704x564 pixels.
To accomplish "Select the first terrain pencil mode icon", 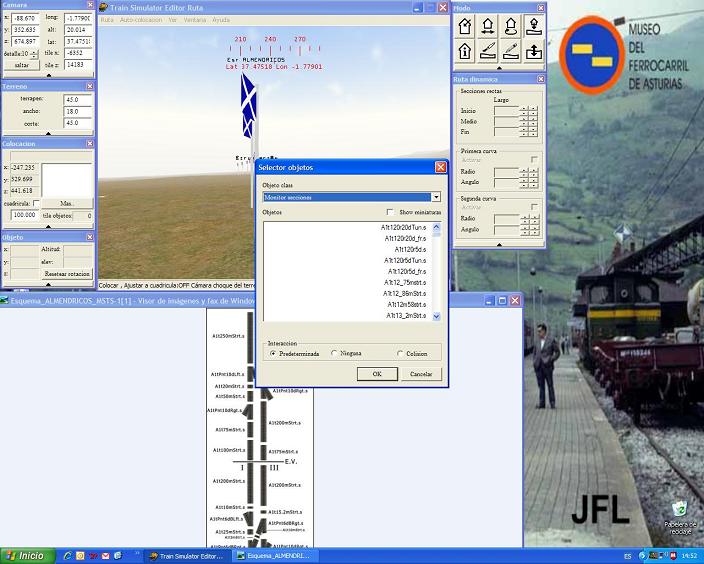I will 488,50.
